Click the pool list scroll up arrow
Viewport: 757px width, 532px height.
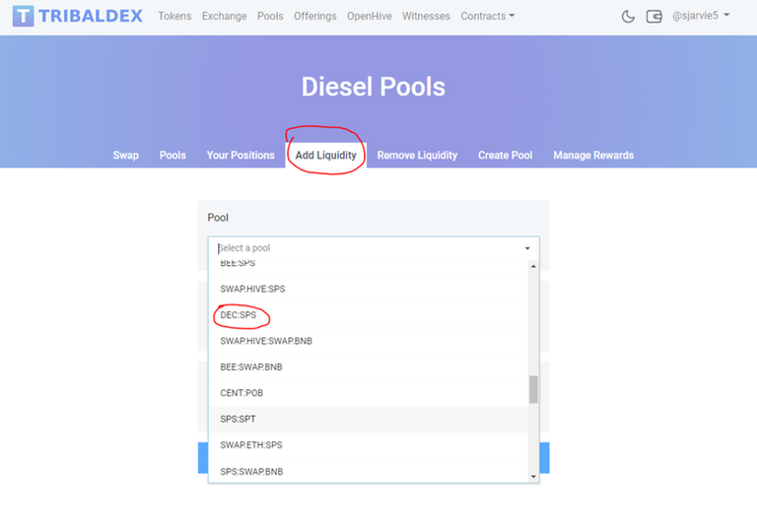[533, 266]
